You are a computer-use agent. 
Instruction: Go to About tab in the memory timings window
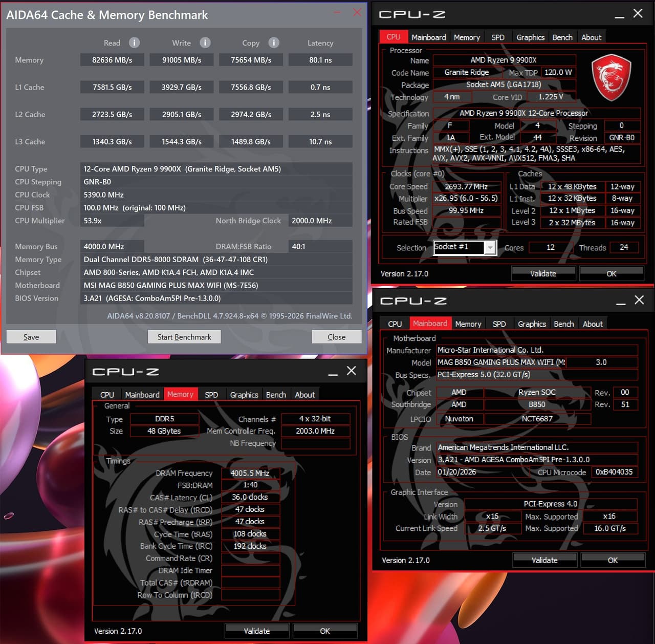[305, 395]
